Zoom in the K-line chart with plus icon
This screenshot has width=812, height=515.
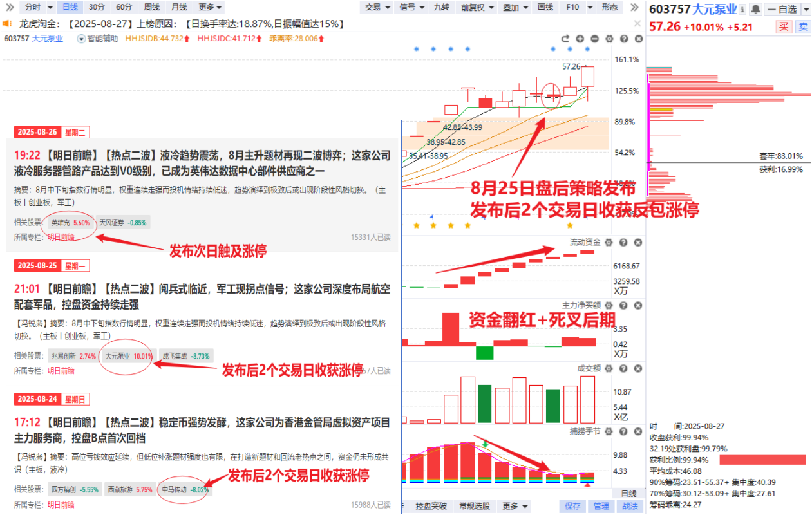(580, 39)
